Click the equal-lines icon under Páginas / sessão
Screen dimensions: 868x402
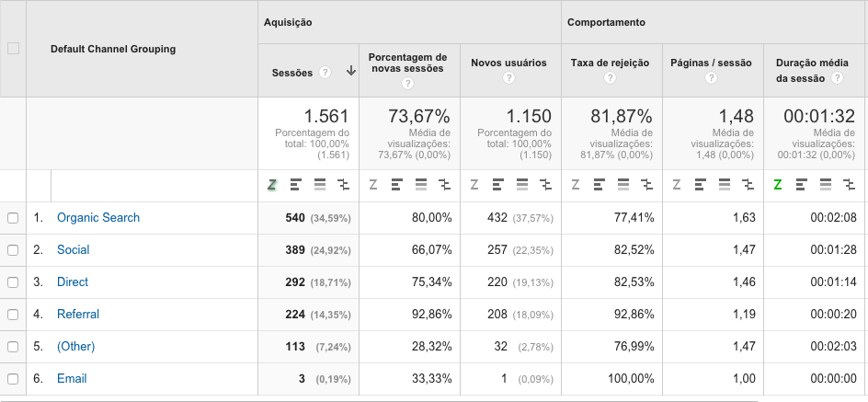725,185
